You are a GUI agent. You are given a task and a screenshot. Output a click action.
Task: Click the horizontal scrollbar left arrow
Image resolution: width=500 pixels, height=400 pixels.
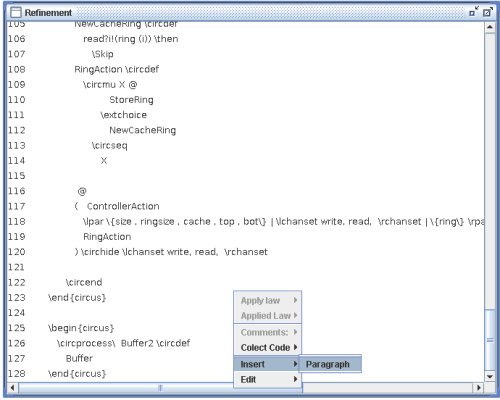click(x=13, y=388)
